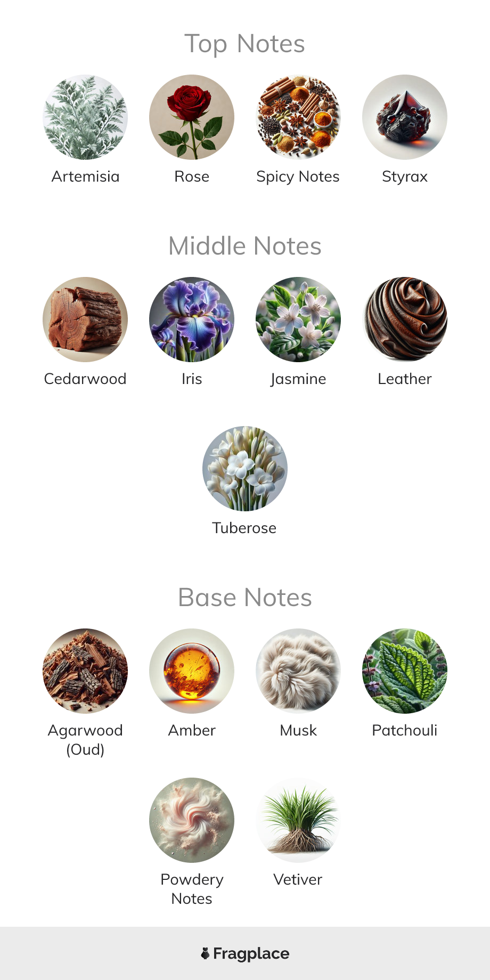Click the purple Iris flower image
The image size is (490, 980).
(192, 320)
